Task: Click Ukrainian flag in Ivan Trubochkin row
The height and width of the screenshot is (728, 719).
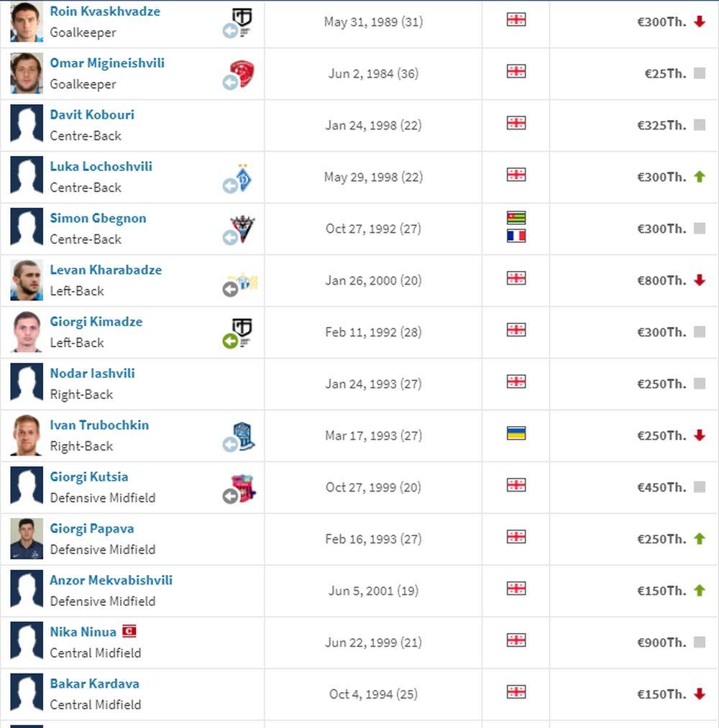Action: 516,433
